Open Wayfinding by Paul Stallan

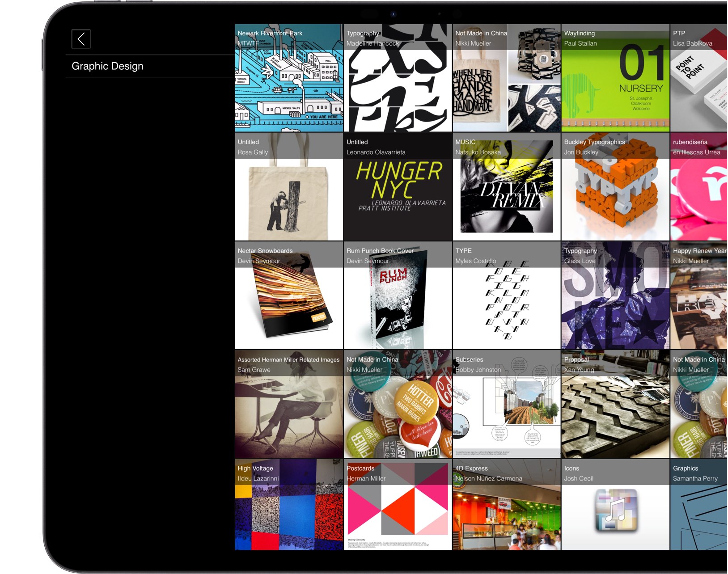click(615, 78)
